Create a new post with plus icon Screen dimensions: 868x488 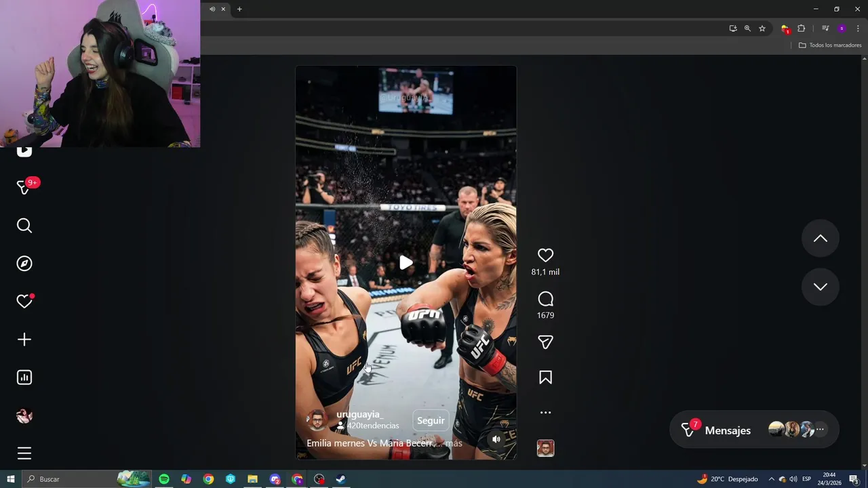point(24,340)
